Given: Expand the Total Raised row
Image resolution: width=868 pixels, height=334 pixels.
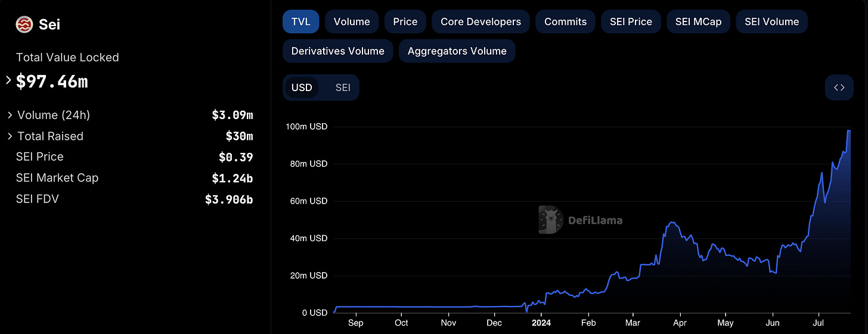Looking at the screenshot, I should coord(10,136).
